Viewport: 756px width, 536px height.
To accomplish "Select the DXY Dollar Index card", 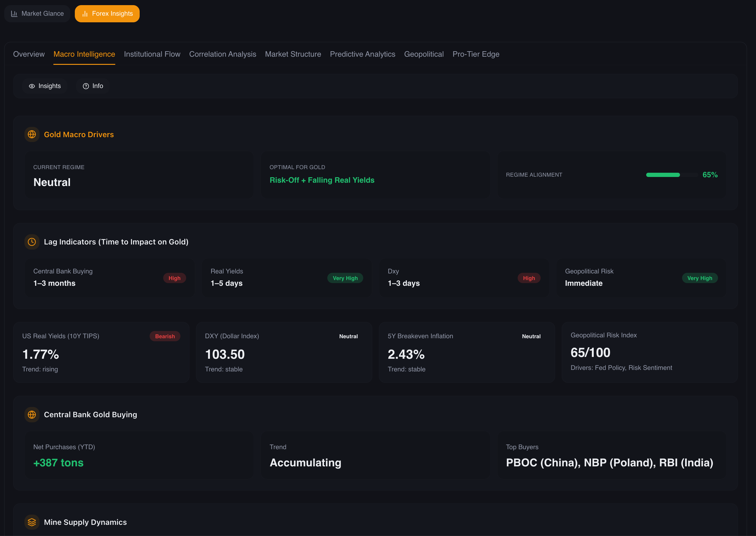I will [x=284, y=352].
